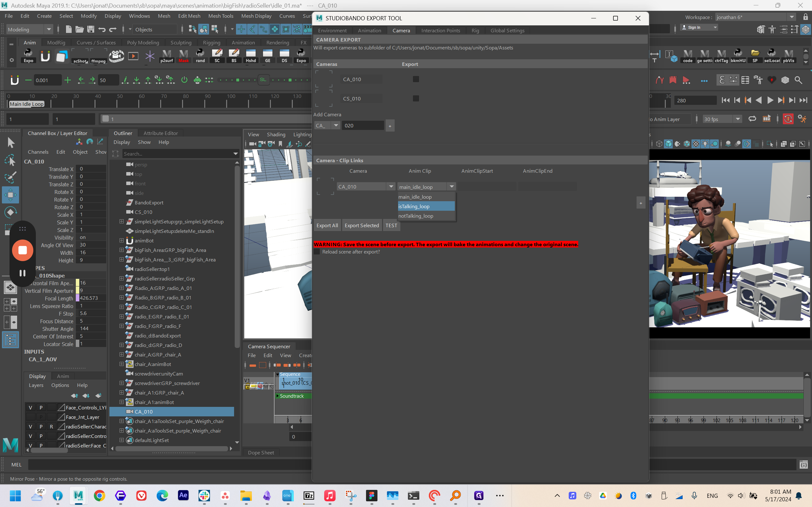Open the Mesh Tools menu
Screen dimensions: 812x507
220,16
